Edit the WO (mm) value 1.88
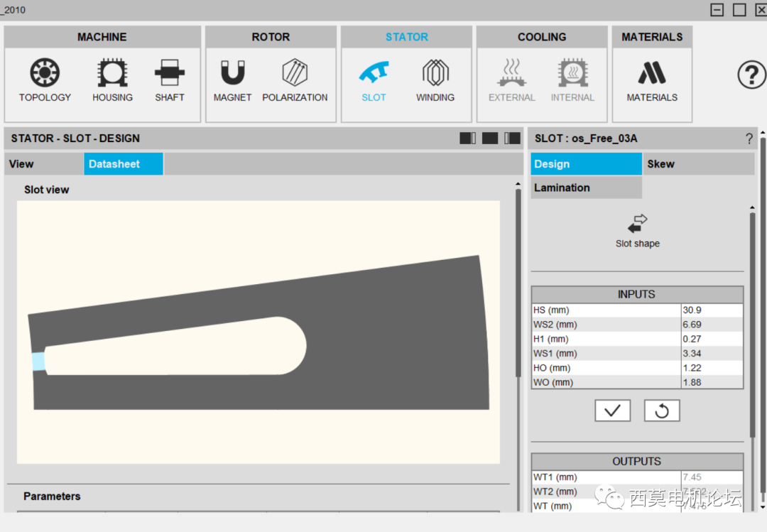Screen dimensions: 767x532 click(712, 382)
